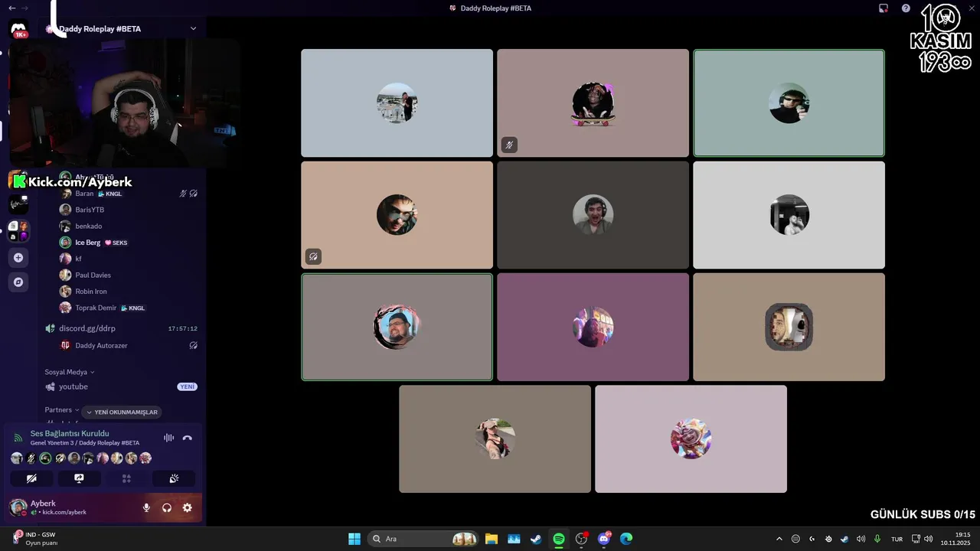Open the inbox icon in title bar
The width and height of the screenshot is (980, 551).
(x=884, y=8)
